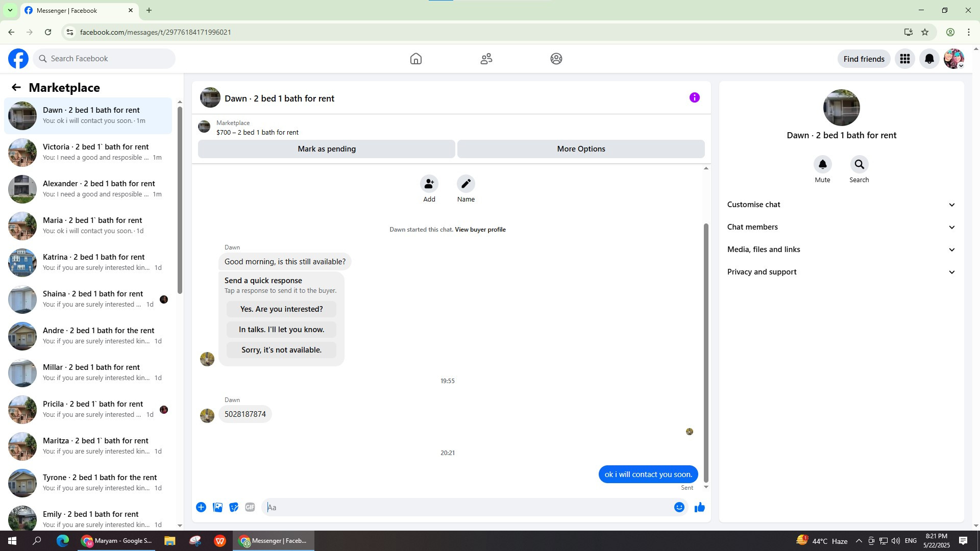Open the Facebook menu grid icon
This screenshot has height=551, width=980.
[905, 59]
